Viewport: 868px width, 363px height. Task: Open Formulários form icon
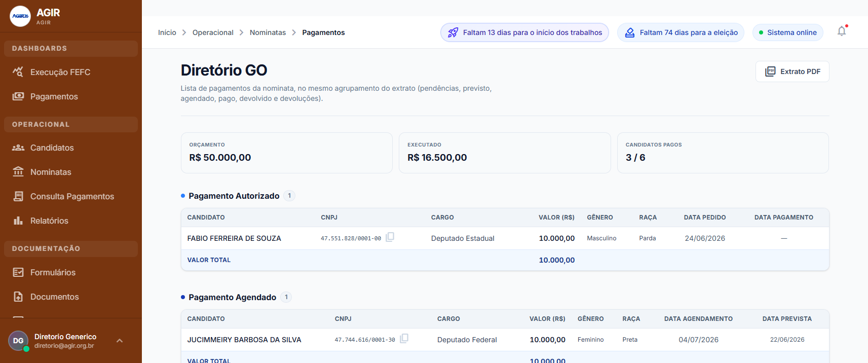(18, 272)
